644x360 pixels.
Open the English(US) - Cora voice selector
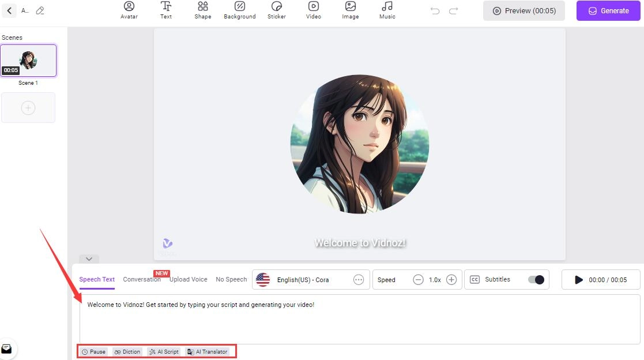click(303, 280)
